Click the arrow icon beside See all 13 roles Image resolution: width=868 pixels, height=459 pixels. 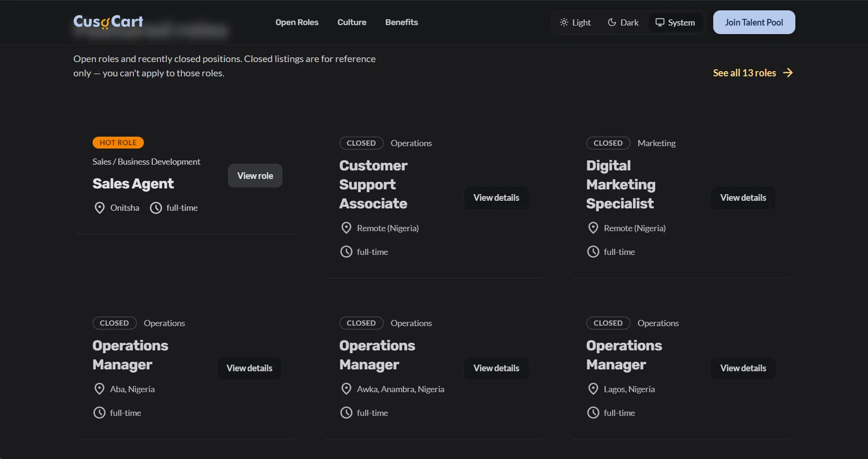[788, 73]
